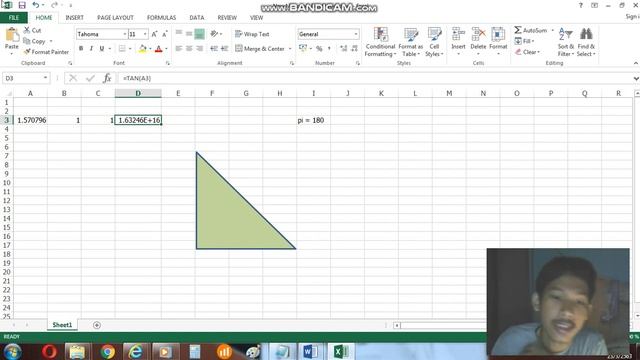
Task: Open Cell Styles gallery
Action: coord(434,42)
